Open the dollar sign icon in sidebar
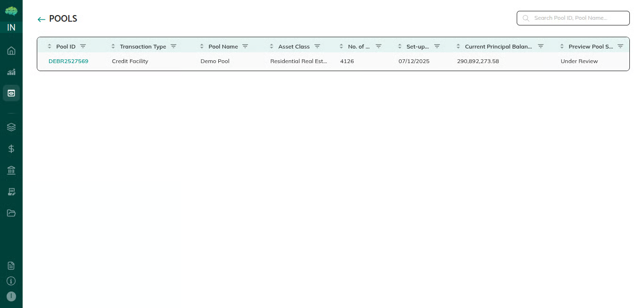The height and width of the screenshot is (308, 644). (x=11, y=149)
